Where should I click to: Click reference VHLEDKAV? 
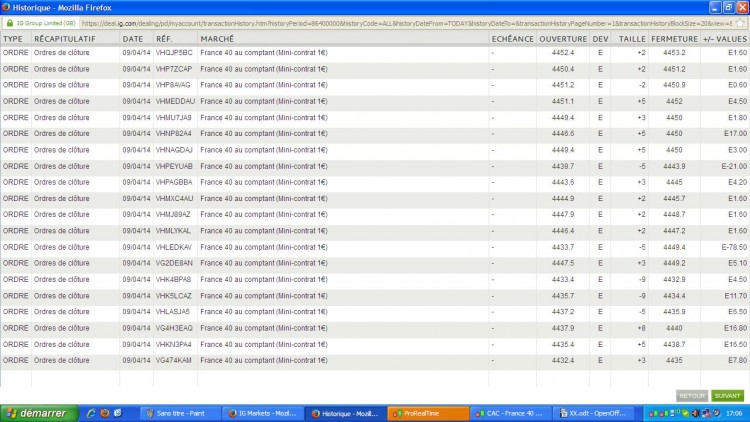pos(174,247)
